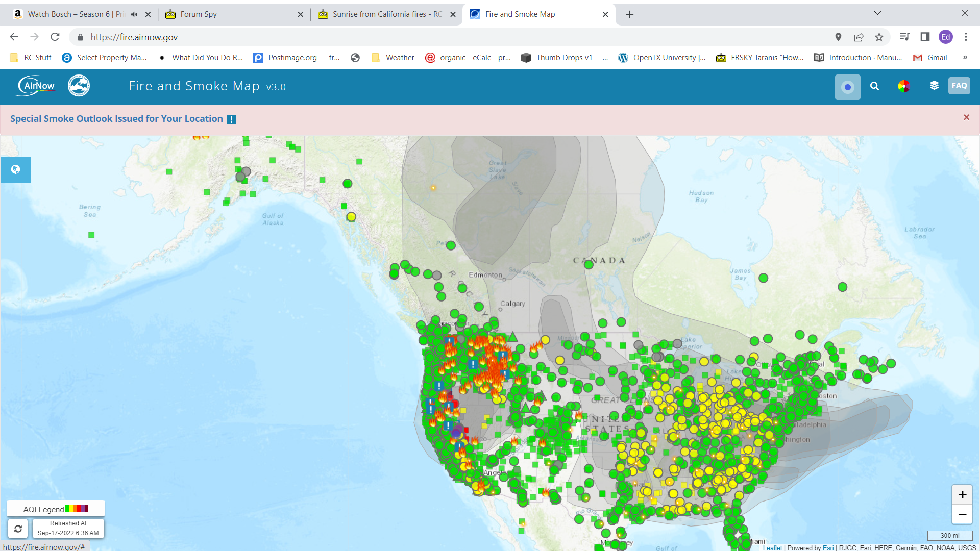Bookmark page with star icon

pos(879,37)
